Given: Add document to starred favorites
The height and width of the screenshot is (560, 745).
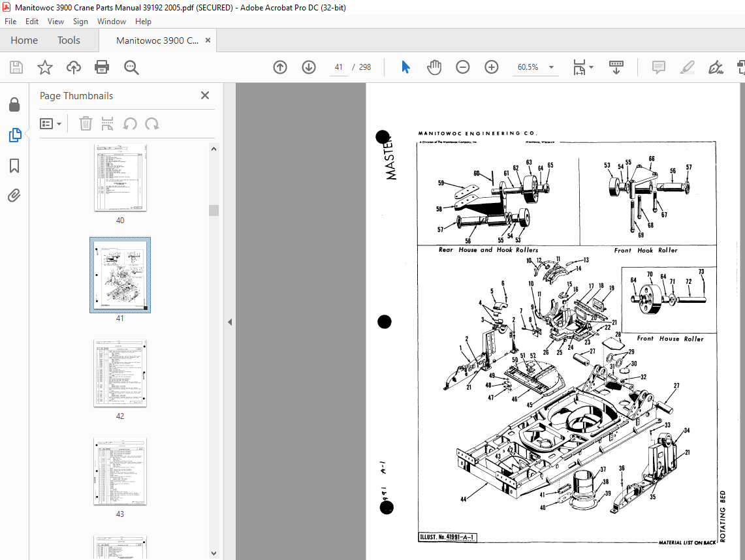Looking at the screenshot, I should 44,67.
